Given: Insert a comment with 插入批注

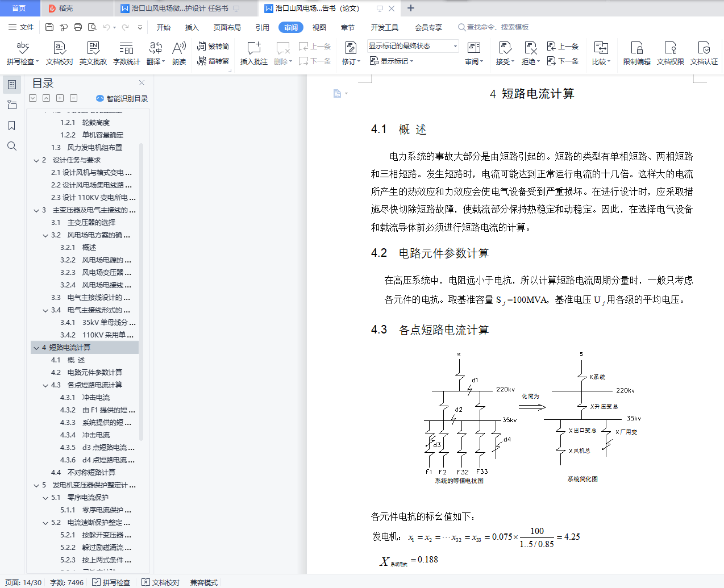Looking at the screenshot, I should [x=254, y=53].
